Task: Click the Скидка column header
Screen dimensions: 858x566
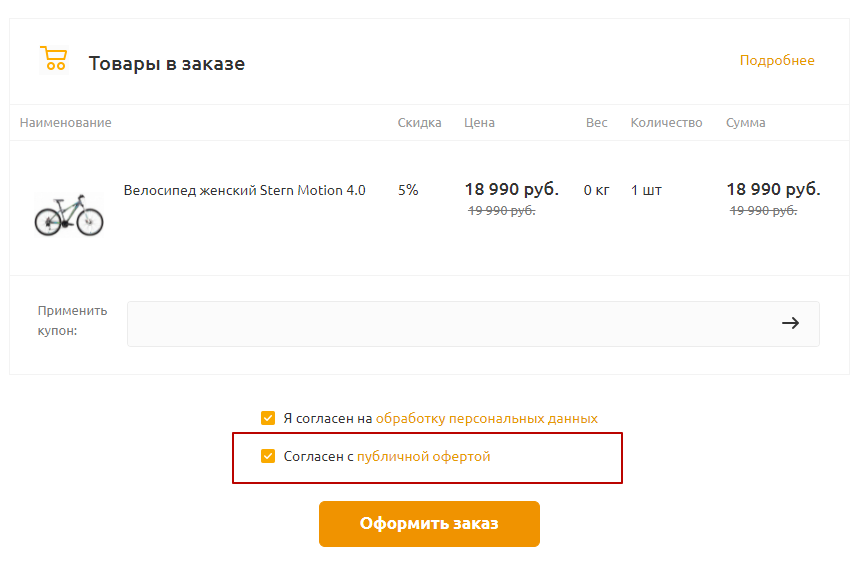Action: point(419,123)
